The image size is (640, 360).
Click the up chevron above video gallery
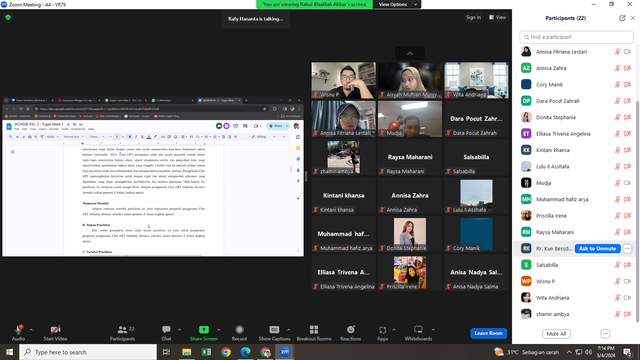(410, 53)
